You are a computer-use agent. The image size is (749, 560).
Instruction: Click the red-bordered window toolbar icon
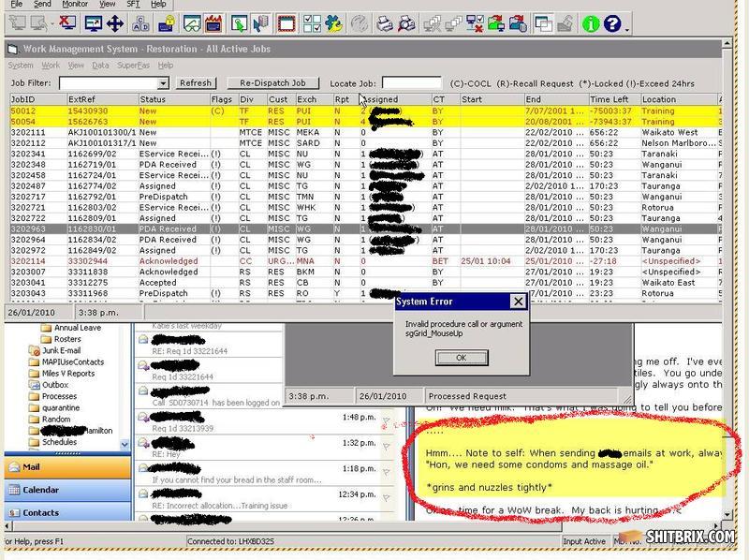pos(286,22)
